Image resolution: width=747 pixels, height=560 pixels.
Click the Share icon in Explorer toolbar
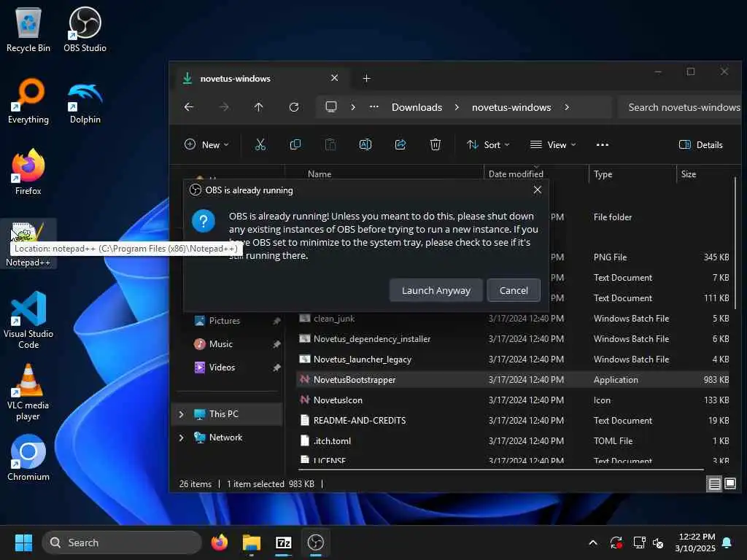pos(400,144)
